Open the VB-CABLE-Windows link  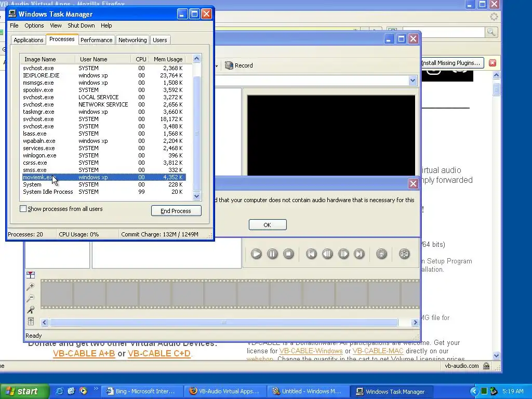click(311, 351)
